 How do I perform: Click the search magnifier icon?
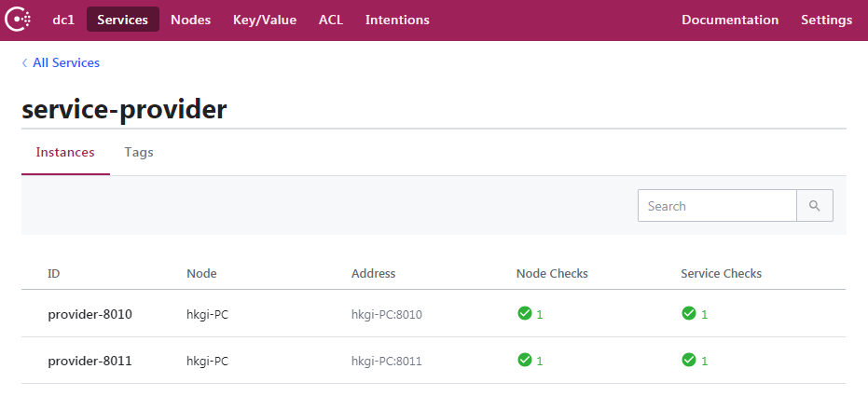[814, 206]
